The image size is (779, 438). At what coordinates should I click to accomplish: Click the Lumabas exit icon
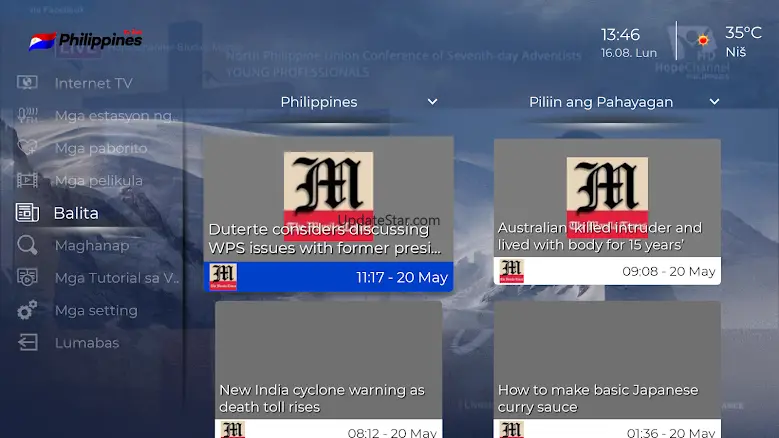[27, 342]
